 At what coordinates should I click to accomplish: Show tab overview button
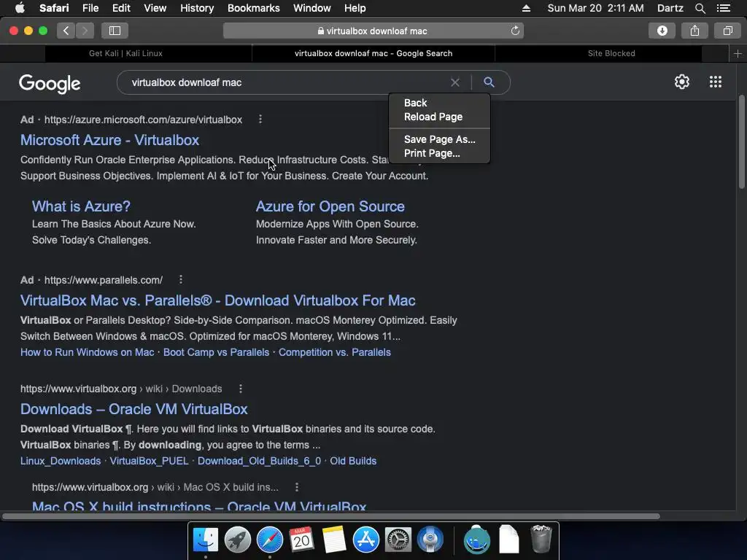pyautogui.click(x=727, y=31)
